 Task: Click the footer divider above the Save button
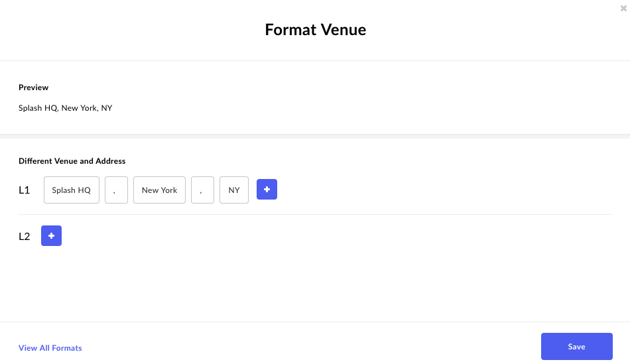pyautogui.click(x=315, y=322)
